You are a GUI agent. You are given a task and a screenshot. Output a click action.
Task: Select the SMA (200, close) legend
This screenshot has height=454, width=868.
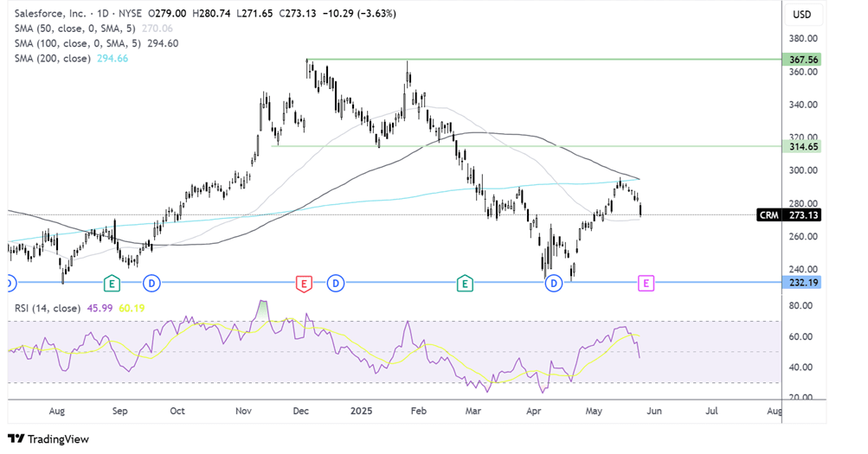pos(53,58)
